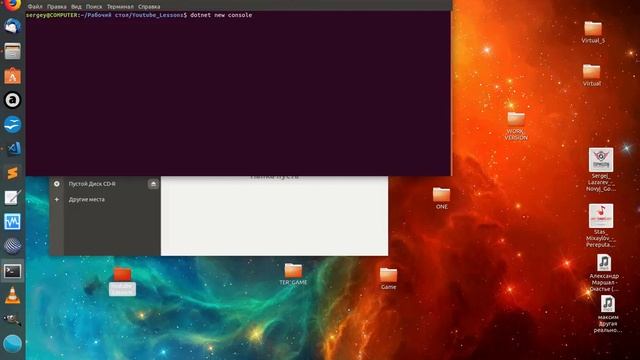Launch Thunderbird mail from the dock

coord(12,26)
